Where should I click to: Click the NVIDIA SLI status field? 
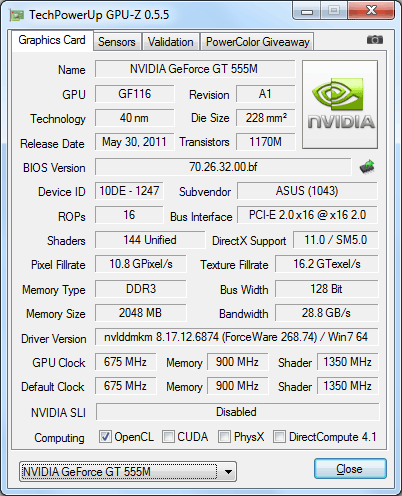pos(237,412)
